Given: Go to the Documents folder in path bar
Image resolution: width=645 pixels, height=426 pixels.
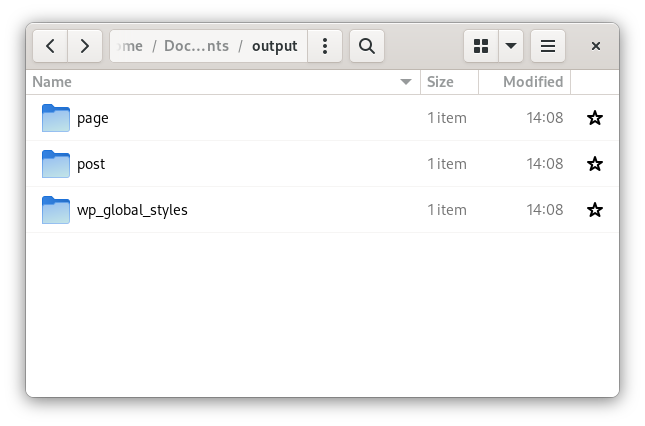Looking at the screenshot, I should tap(196, 46).
